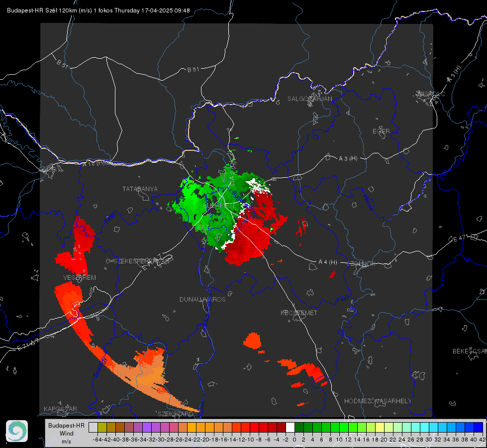Select the dark green swatch between 0 and 2

click(299, 428)
